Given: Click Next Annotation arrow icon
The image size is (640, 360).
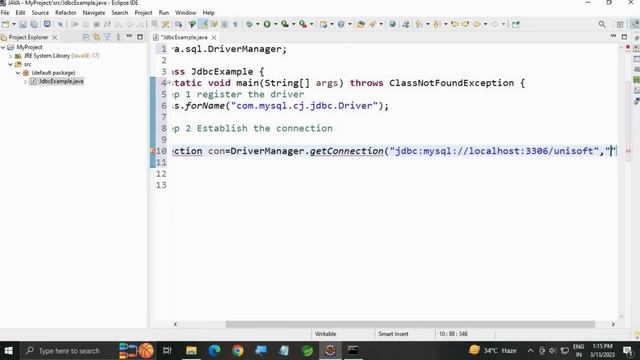Looking at the screenshot, I should tap(419, 24).
